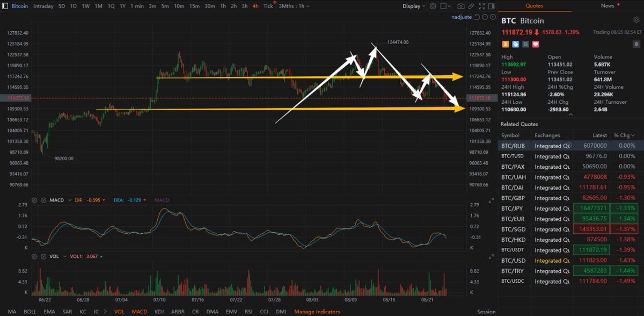Zoom in chart with plus icon
Image resolution: width=644 pixels, height=316 pixels.
coord(493,17)
